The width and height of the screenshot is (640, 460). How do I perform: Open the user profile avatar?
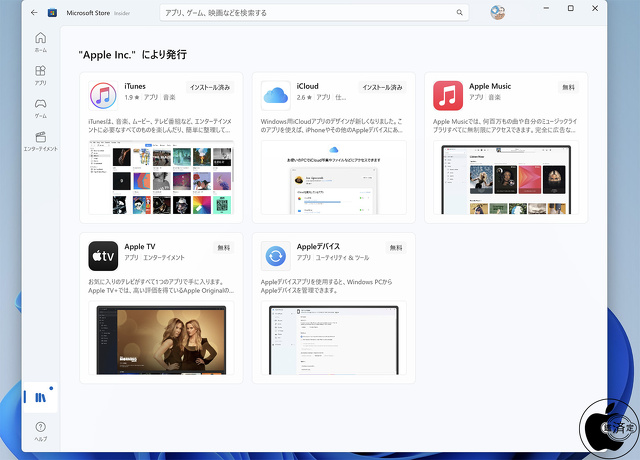click(x=498, y=13)
